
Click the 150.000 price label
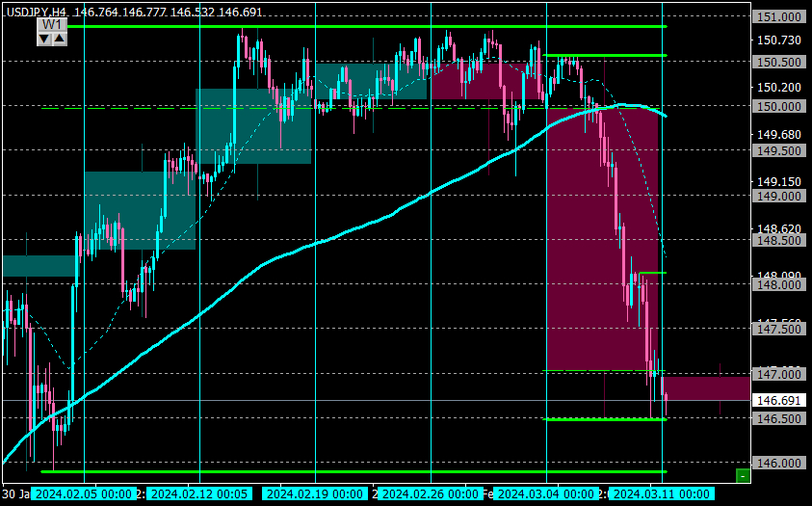pyautogui.click(x=779, y=107)
